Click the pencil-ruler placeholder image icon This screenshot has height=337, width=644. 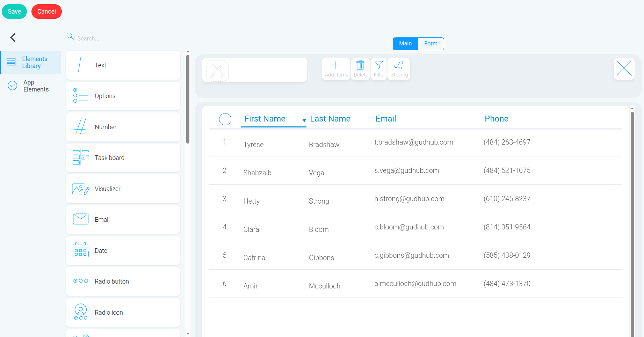217,71
